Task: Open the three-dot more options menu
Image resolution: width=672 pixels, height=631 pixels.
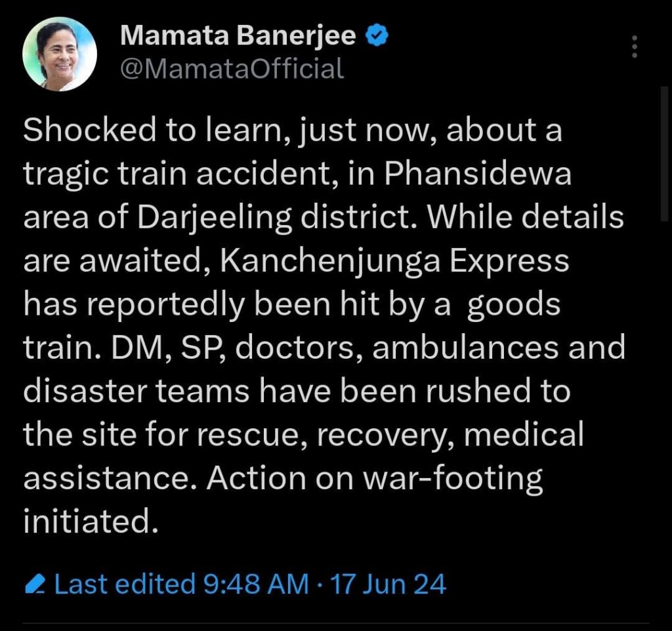Action: pyautogui.click(x=634, y=47)
